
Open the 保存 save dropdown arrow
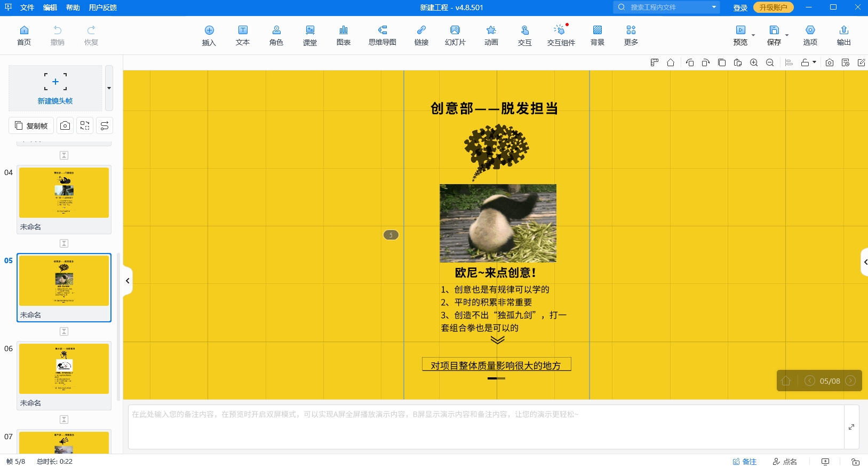point(787,36)
